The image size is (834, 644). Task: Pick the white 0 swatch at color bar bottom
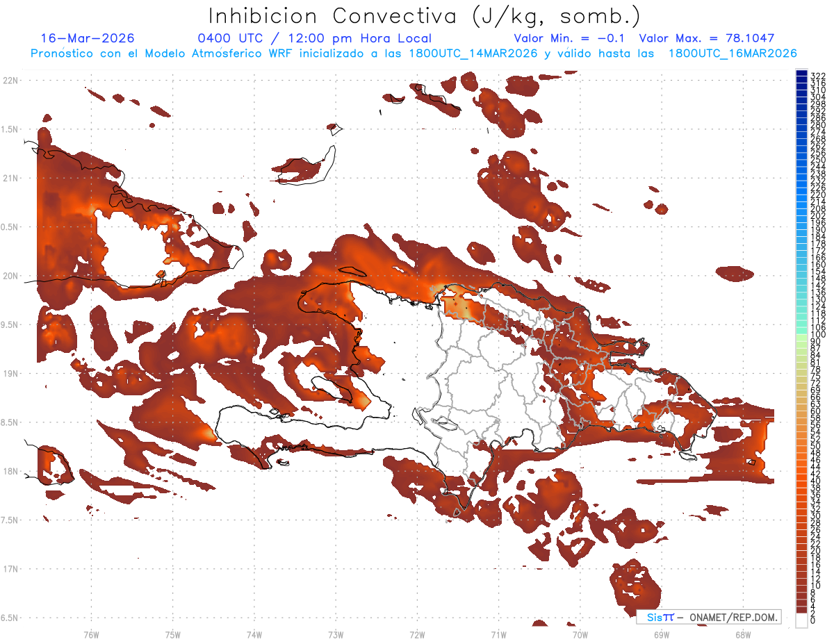tap(802, 621)
